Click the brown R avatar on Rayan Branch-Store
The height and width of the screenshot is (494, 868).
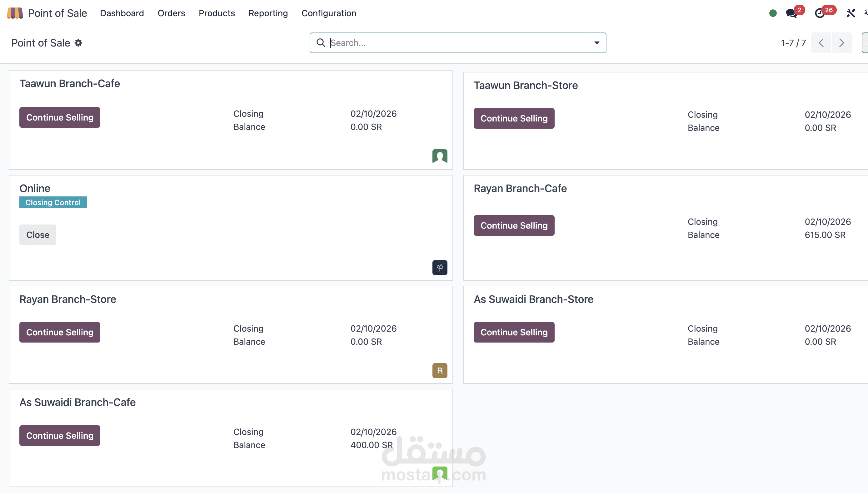[x=440, y=370]
